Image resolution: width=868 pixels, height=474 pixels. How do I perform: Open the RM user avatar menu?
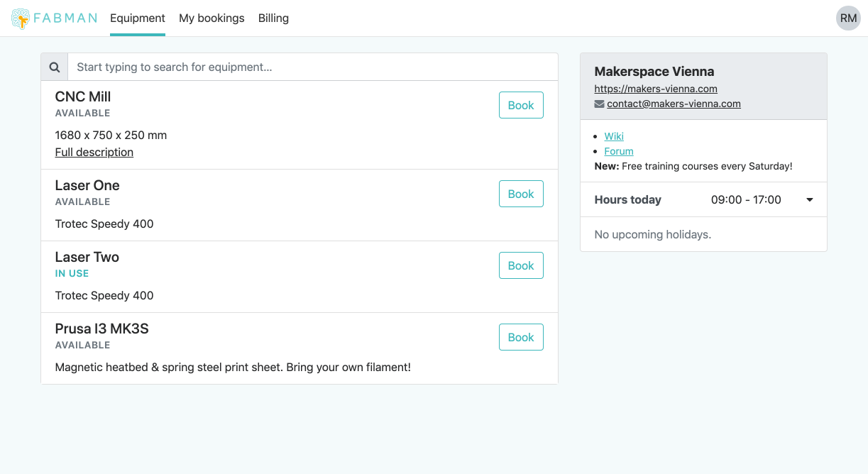coord(848,18)
